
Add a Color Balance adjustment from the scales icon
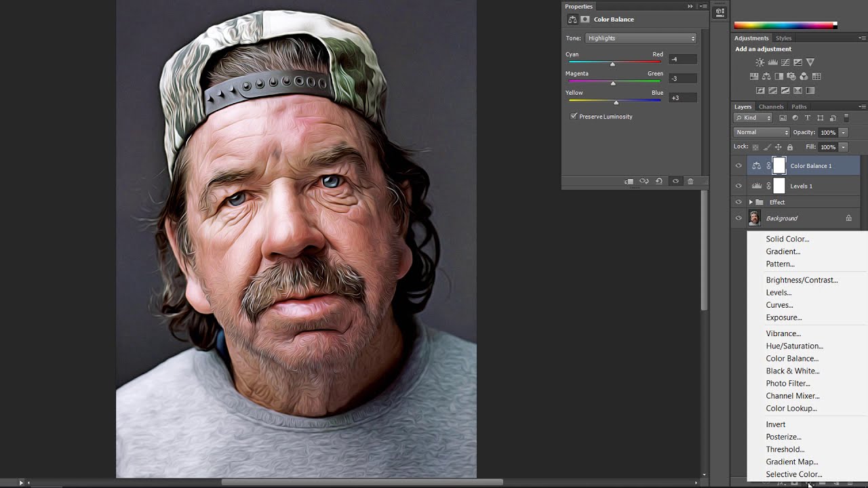click(x=766, y=77)
